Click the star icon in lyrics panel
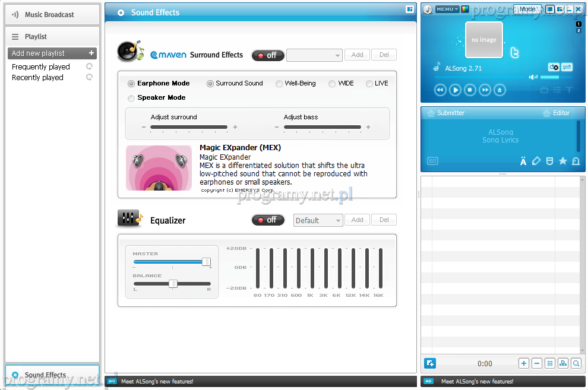588x390 pixels. [x=562, y=161]
